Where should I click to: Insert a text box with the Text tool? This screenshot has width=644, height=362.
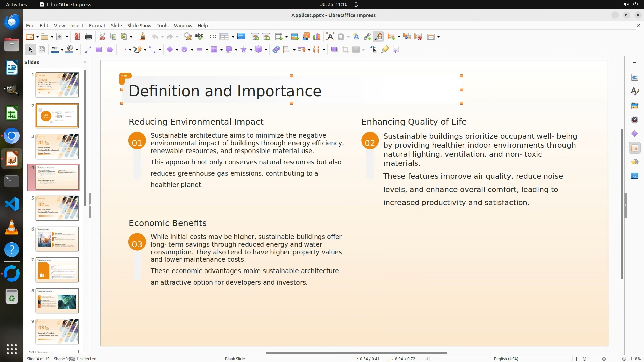point(330,37)
